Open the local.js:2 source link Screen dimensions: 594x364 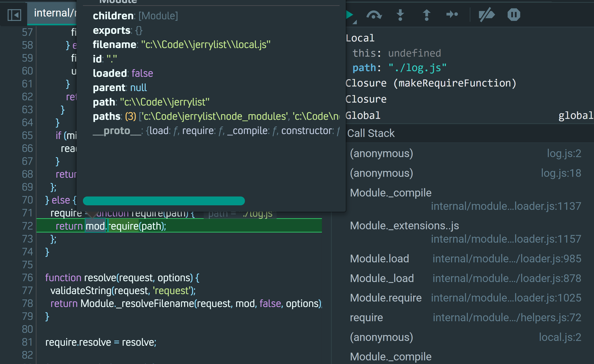(x=560, y=337)
